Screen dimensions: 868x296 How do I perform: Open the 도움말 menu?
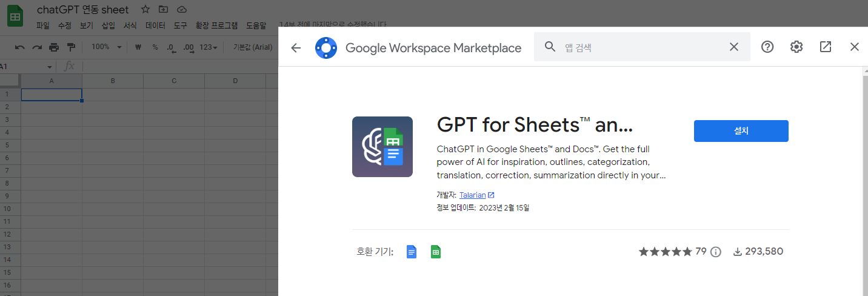pos(256,25)
